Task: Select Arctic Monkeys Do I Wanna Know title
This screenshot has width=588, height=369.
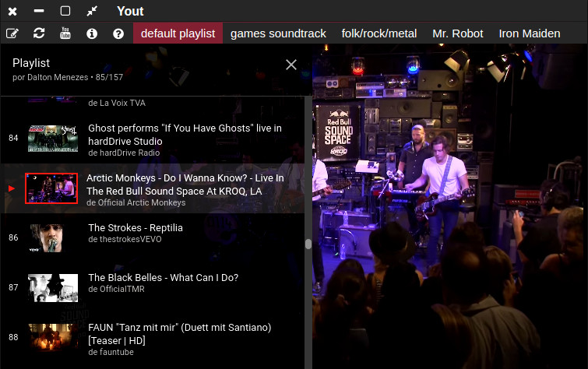Action: pos(185,184)
